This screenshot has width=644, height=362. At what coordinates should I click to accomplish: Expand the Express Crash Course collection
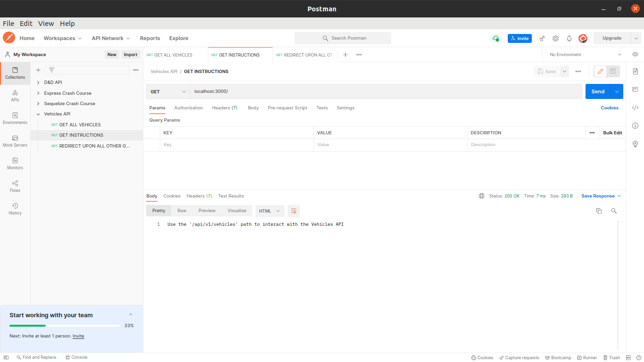click(37, 93)
